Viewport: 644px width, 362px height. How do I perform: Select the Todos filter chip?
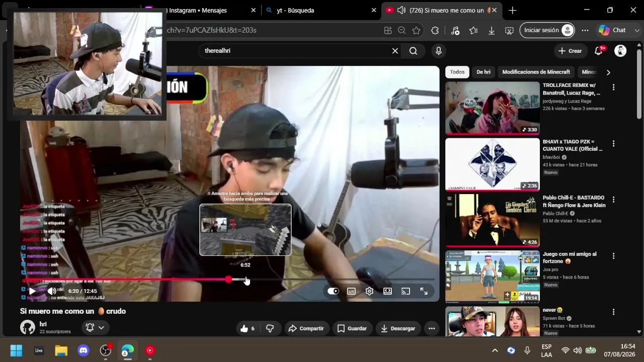pyautogui.click(x=457, y=72)
